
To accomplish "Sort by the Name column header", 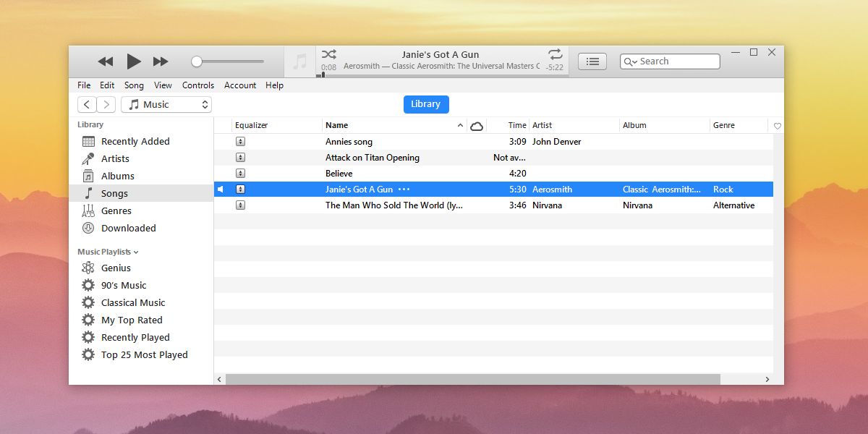I will [x=395, y=126].
